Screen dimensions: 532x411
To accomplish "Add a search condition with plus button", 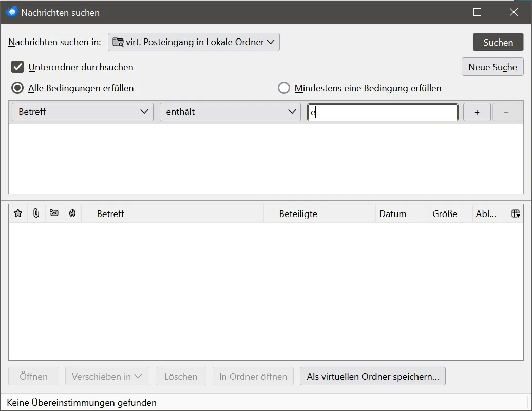I will click(477, 112).
